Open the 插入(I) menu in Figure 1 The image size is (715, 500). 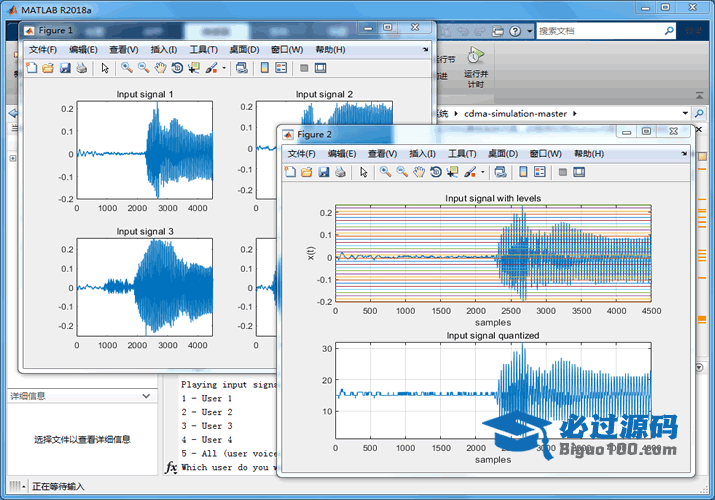pos(163,50)
